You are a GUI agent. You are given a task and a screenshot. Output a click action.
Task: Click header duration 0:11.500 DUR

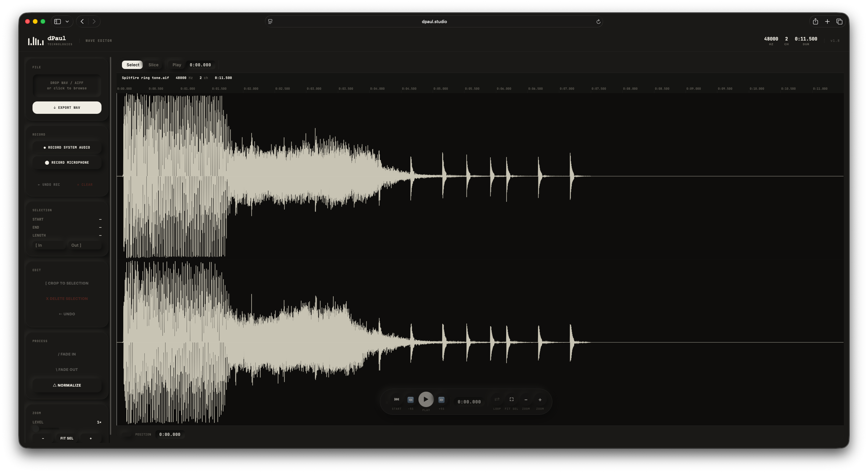click(x=806, y=41)
